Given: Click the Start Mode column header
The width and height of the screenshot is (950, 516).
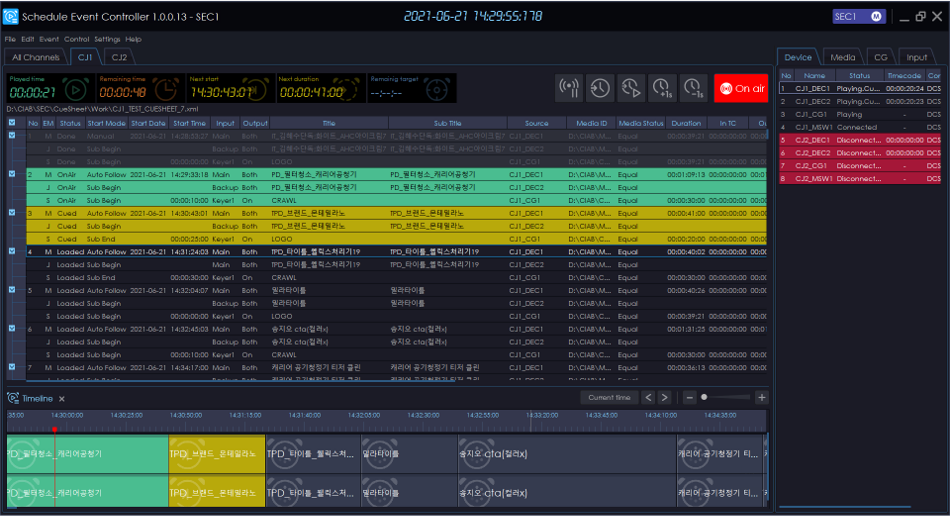Looking at the screenshot, I should point(106,123).
